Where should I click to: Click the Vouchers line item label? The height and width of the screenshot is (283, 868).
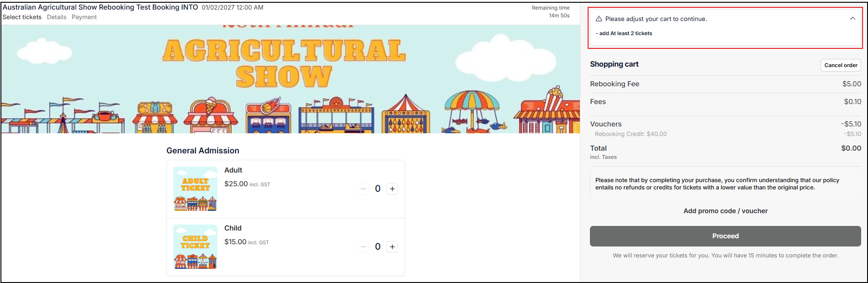tap(605, 124)
